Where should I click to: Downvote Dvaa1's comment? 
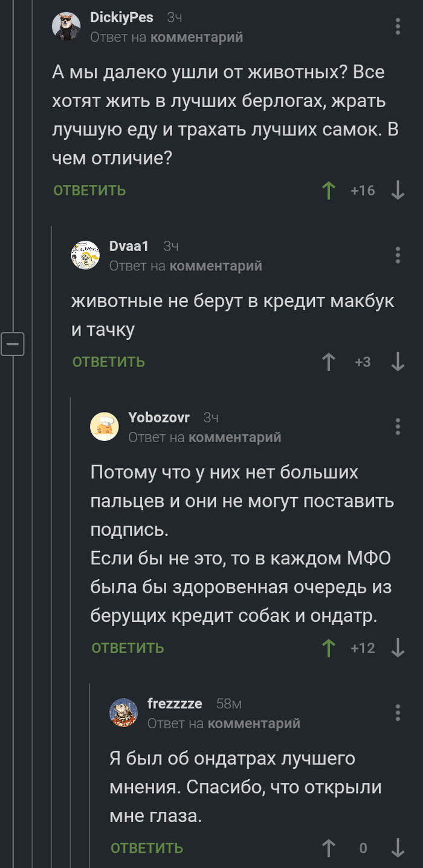pos(398,362)
